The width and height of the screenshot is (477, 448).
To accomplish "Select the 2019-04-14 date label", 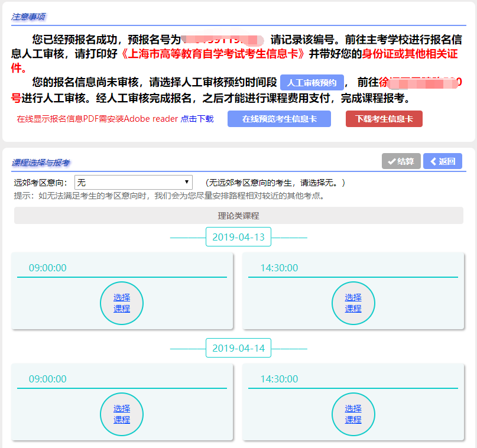I will coord(238,348).
